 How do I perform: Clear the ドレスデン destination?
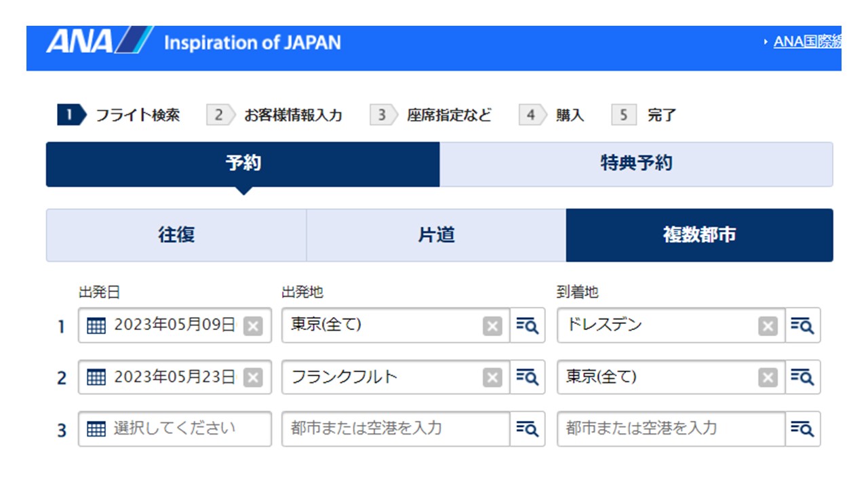coord(768,326)
